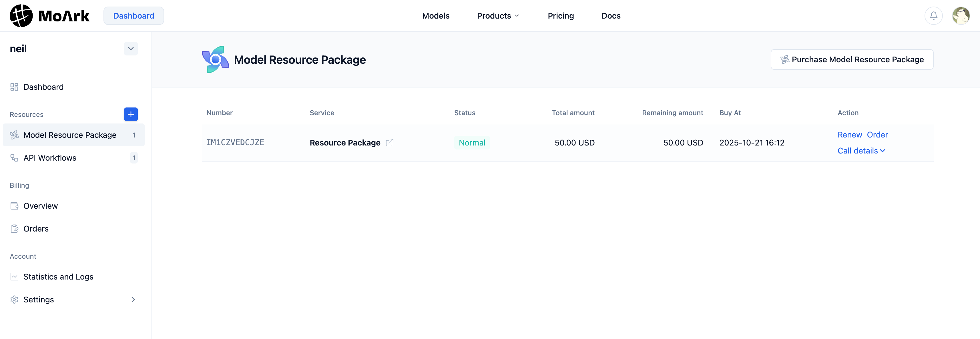Click the Renew link
Image resolution: width=980 pixels, height=339 pixels.
850,135
